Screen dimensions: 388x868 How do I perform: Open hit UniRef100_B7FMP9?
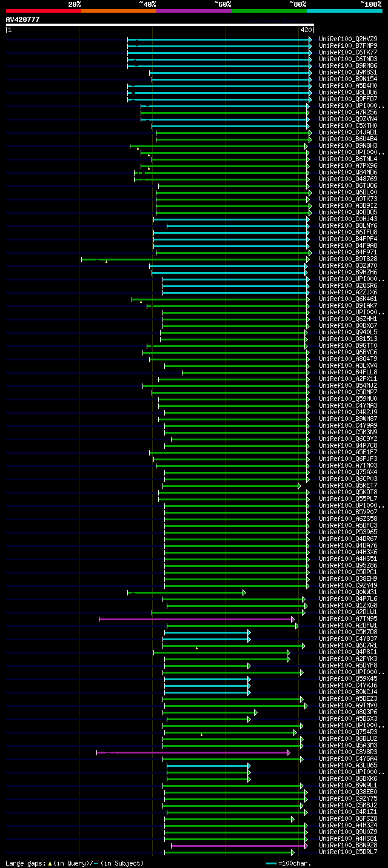pyautogui.click(x=348, y=46)
